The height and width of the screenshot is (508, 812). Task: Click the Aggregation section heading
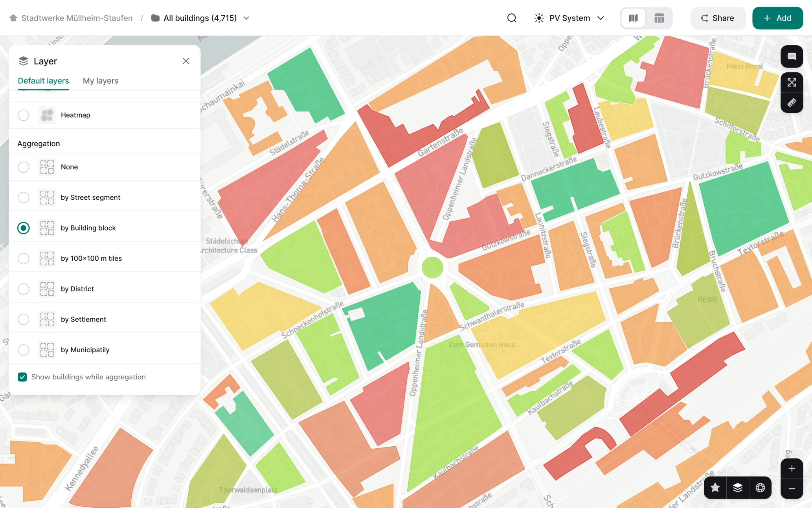[39, 144]
